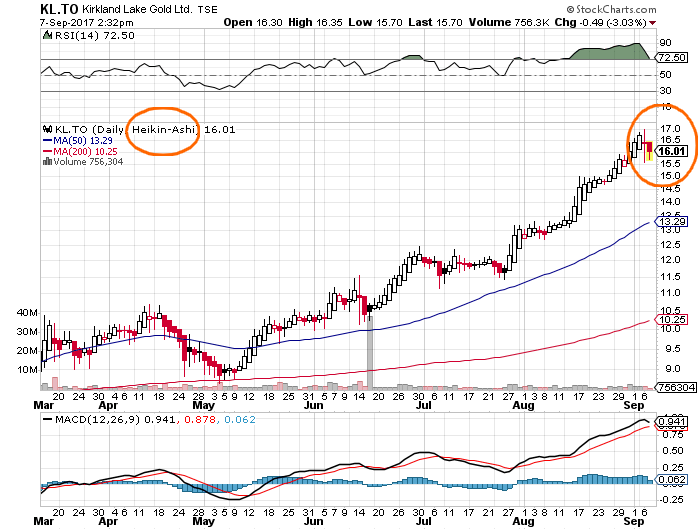Viewport: 700px width, 530px height.
Task: Select the Kirkland Lake Gold Ltd. company name
Action: click(x=137, y=9)
